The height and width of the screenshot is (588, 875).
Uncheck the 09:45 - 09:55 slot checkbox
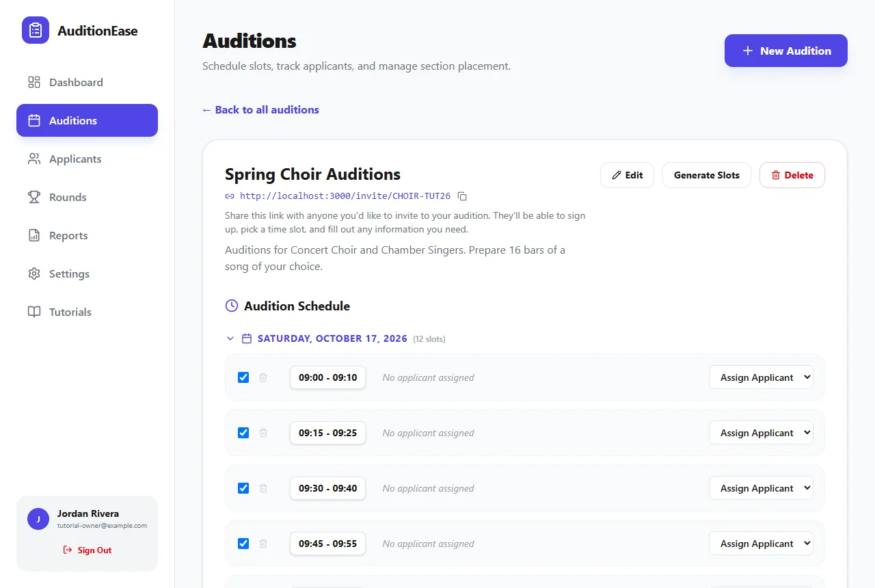[x=243, y=544]
